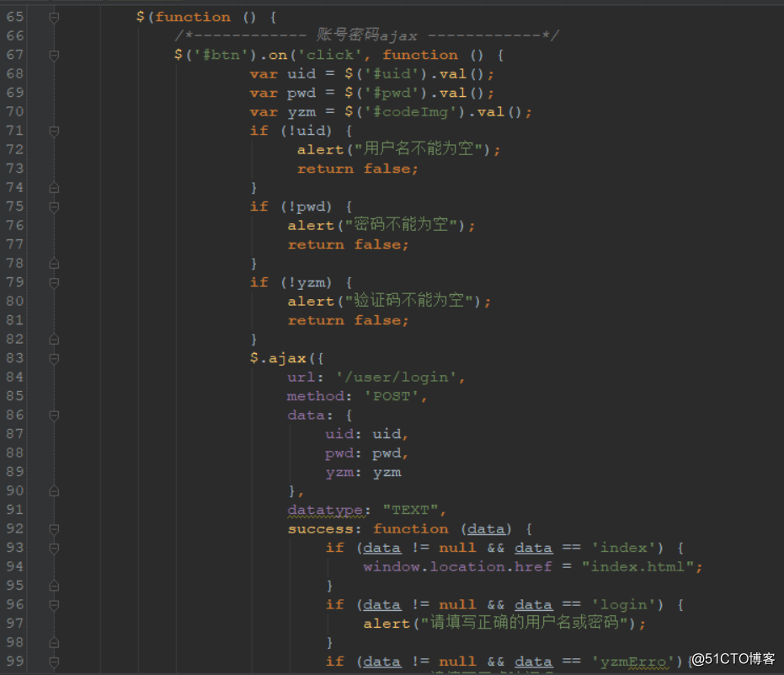Click the fold end marker on line 95
Screen dimensions: 784x675
54,587
